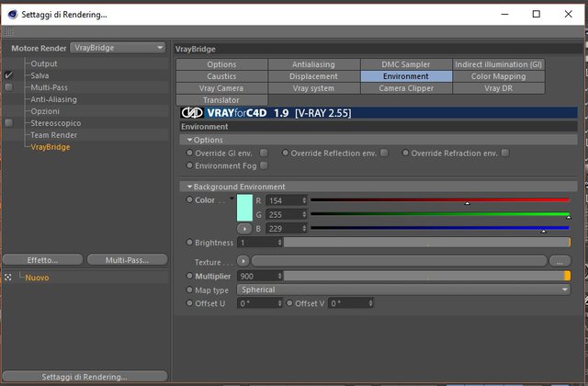Click the B value stepper arrows
The width and height of the screenshot is (588, 386).
point(304,229)
